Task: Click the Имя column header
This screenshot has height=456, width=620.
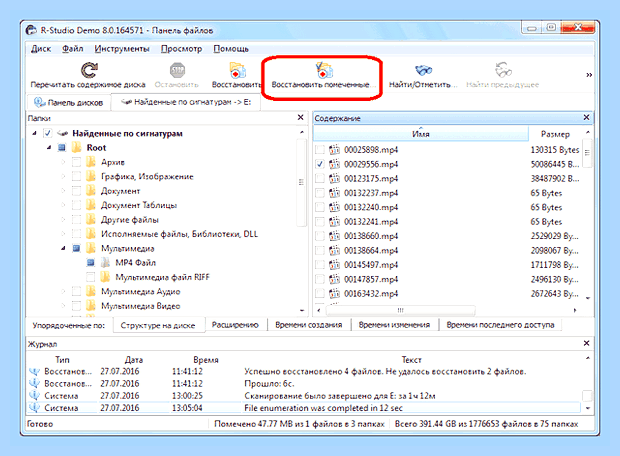Action: (x=421, y=134)
